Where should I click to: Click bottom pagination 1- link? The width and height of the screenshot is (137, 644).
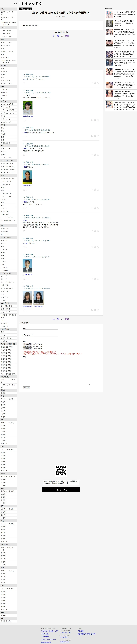[54, 319]
